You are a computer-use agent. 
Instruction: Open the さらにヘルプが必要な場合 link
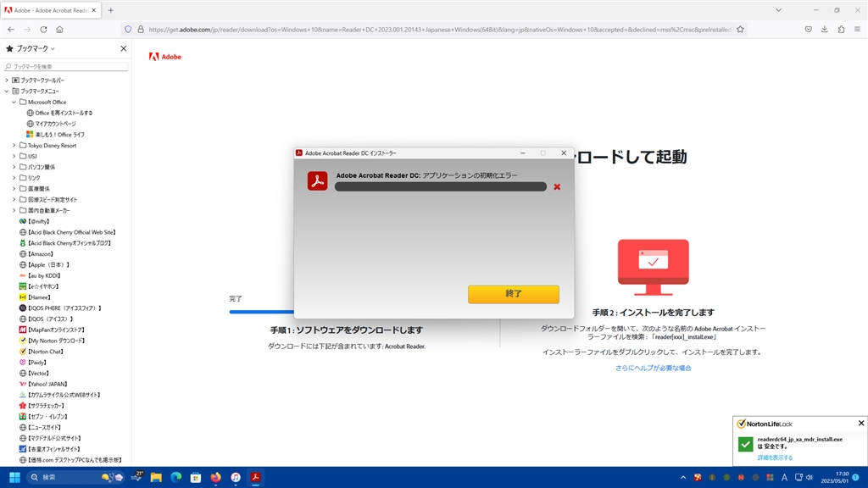tap(654, 368)
